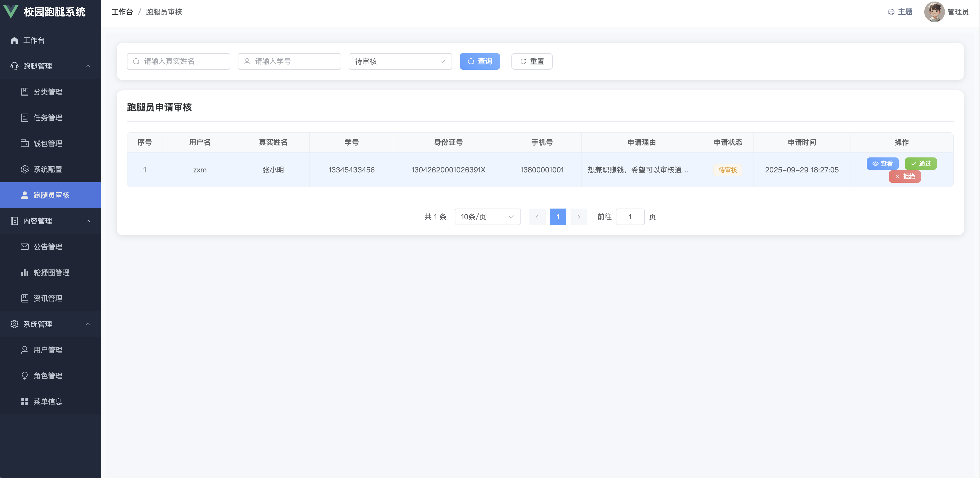Image resolution: width=980 pixels, height=478 pixels.
Task: Click the theme printer icon labeled 主题
Action: pyautogui.click(x=891, y=12)
